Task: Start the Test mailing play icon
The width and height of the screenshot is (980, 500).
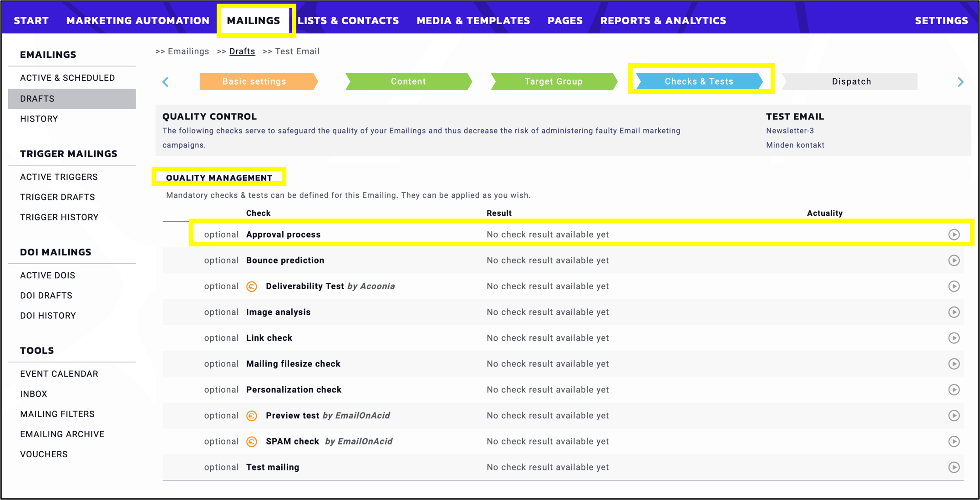Action: click(954, 467)
